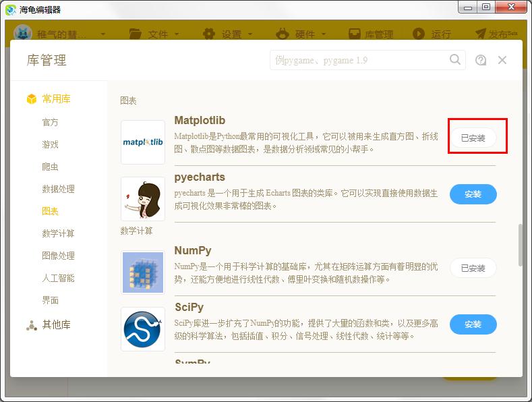532x402 pixels.
Task: Click the 运行 play button in toolbar
Action: (x=432, y=34)
